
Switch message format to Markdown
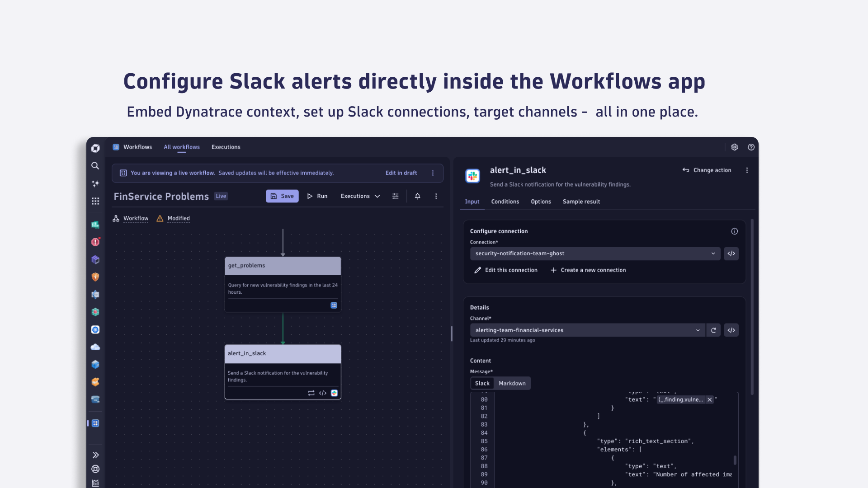tap(512, 384)
